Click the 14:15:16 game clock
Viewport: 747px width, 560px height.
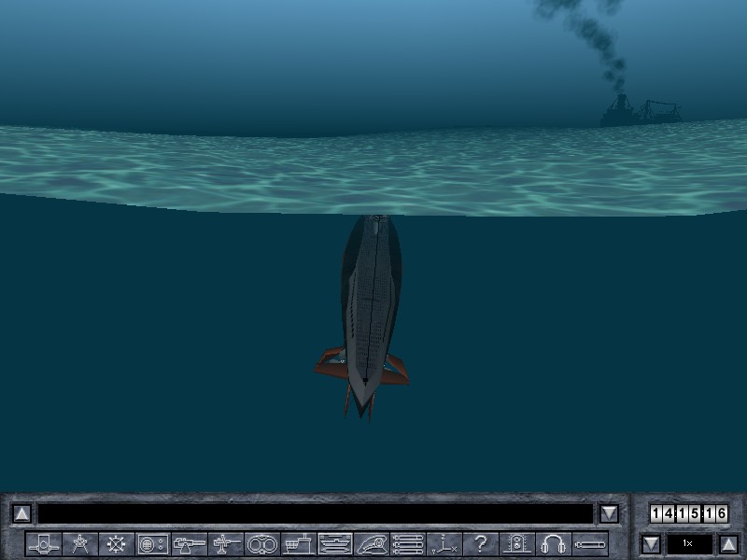(689, 513)
